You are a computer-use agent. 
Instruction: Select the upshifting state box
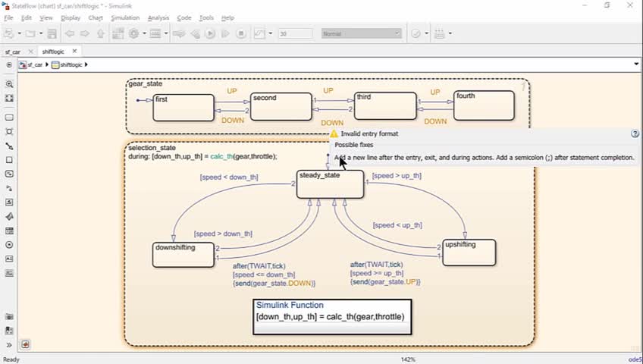pos(469,253)
